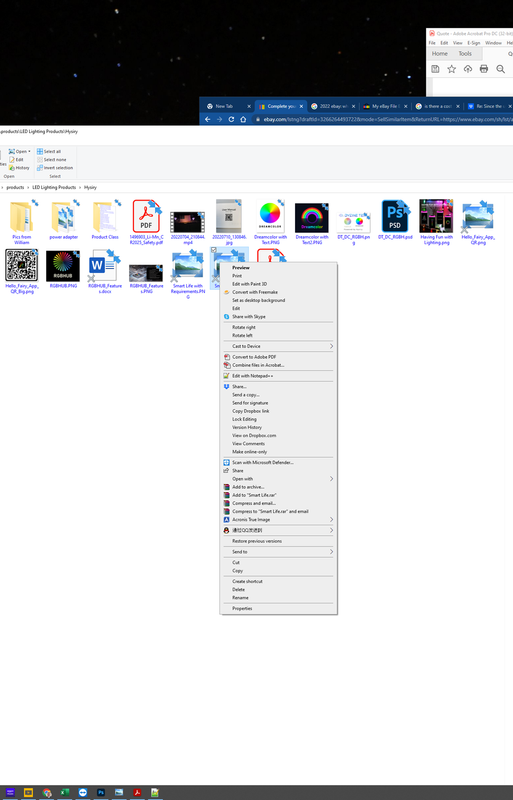
Task: Choose 'Make online-only' entry
Action: (x=279, y=452)
